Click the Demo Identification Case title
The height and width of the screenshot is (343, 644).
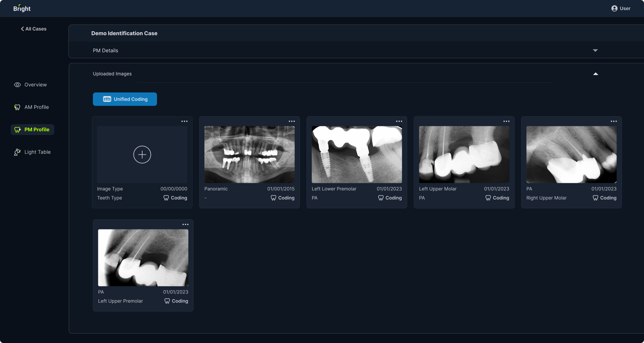point(124,33)
